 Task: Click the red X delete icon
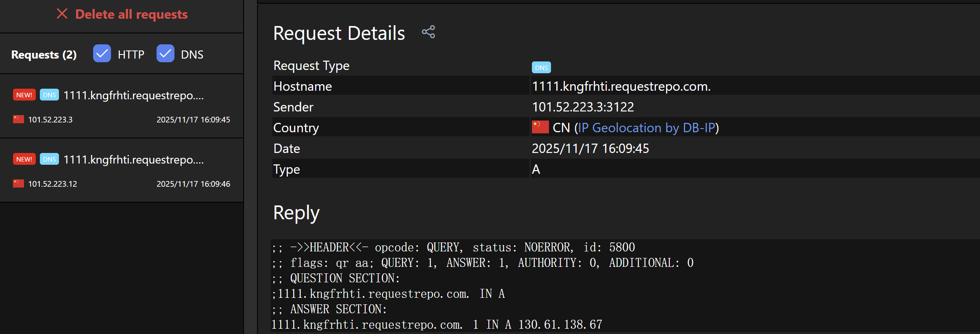pyautogui.click(x=62, y=14)
